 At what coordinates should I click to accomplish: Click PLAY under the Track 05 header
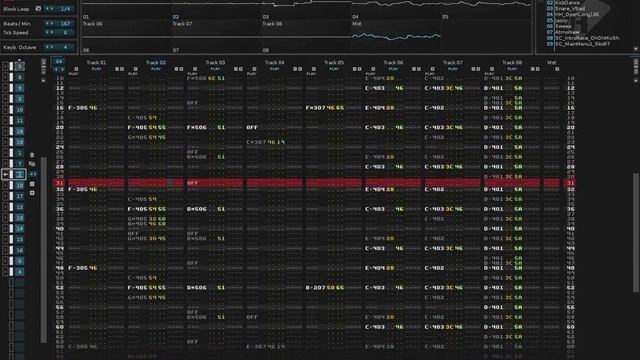334,69
